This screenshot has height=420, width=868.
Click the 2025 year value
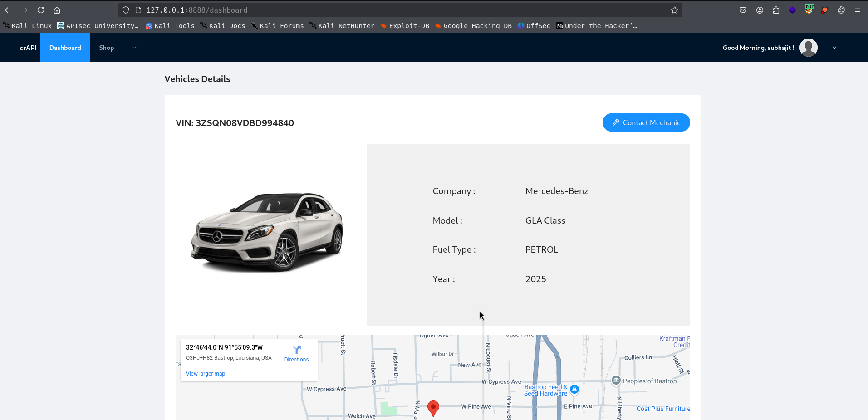pyautogui.click(x=536, y=279)
